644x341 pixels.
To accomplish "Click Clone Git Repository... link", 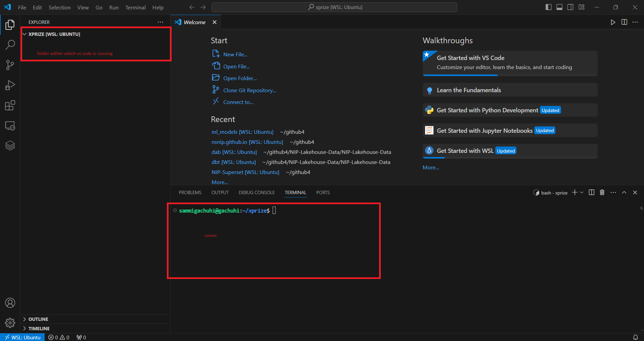I will coord(249,90).
